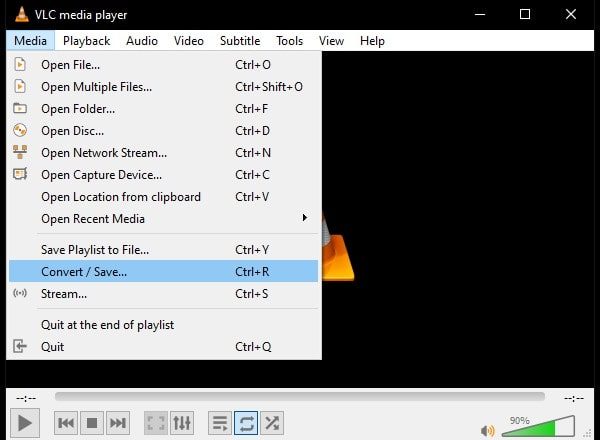
Task: Click the VLC cone icon in the title bar
Action: click(22, 15)
